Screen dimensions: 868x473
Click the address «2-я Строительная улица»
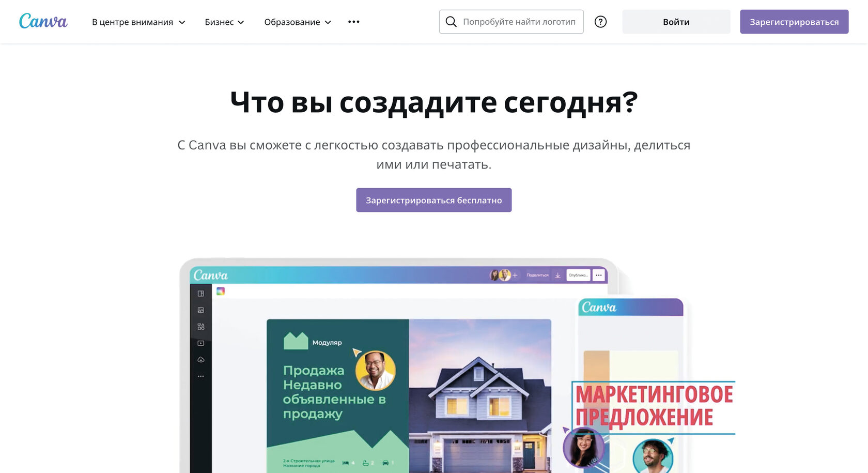[x=308, y=461]
